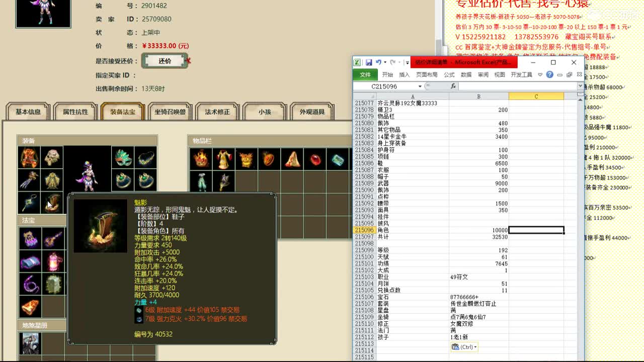Click the Excel redo arrow

coord(393,62)
